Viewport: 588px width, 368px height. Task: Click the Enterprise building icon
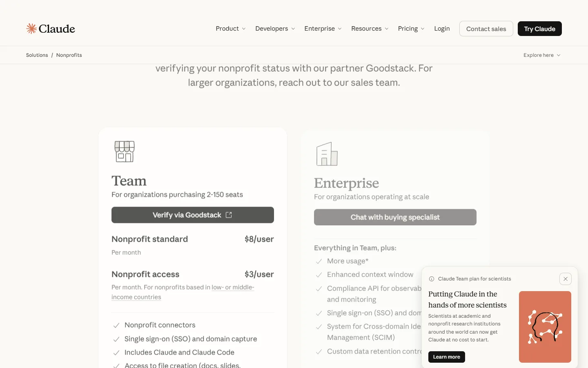[327, 154]
